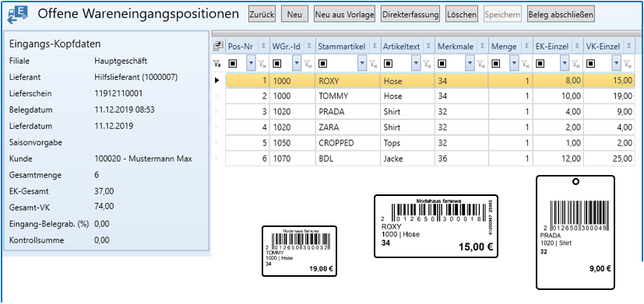Screen dimensions: 644x304
Task: Click the sigma summary icon for WGr.-Id
Action: [x=309, y=47]
